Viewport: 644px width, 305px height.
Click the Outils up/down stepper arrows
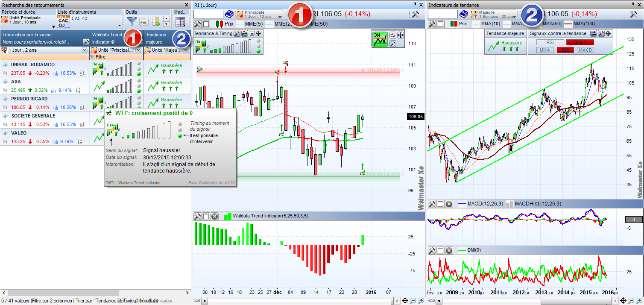167,22
